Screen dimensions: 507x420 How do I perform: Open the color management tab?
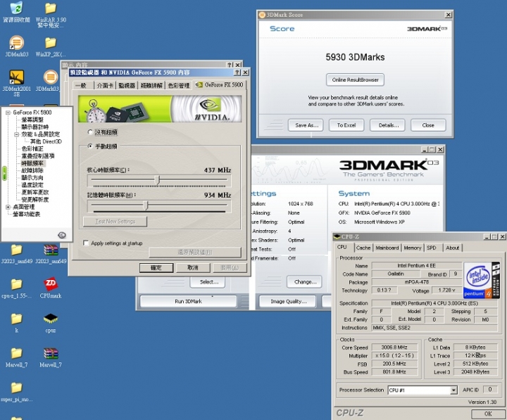point(179,86)
